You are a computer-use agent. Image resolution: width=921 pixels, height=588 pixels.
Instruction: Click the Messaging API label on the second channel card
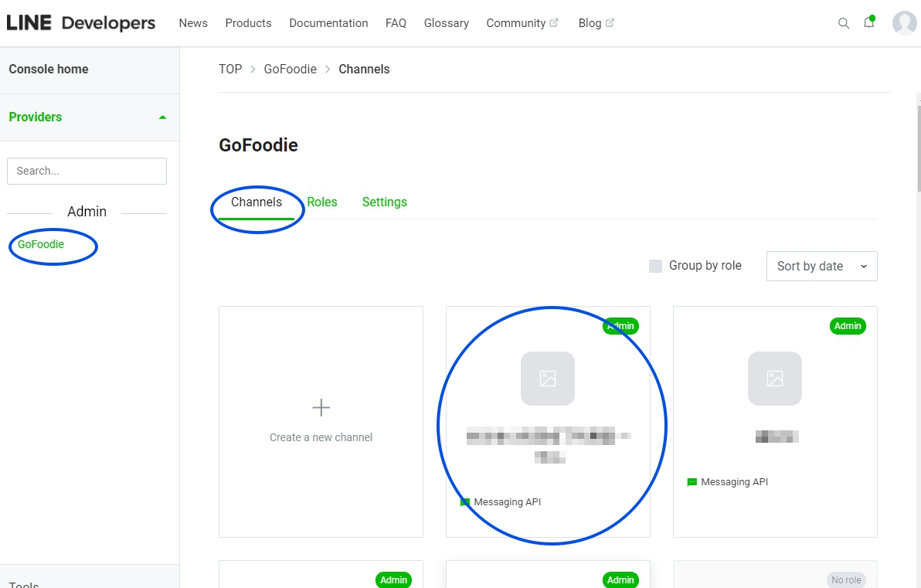[x=734, y=482]
